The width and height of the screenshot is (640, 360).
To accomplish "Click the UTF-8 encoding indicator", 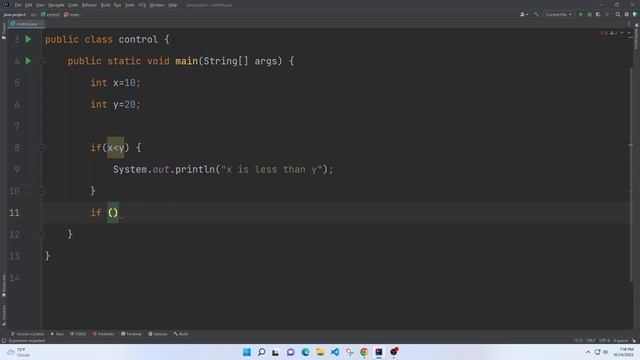I will 604,340.
